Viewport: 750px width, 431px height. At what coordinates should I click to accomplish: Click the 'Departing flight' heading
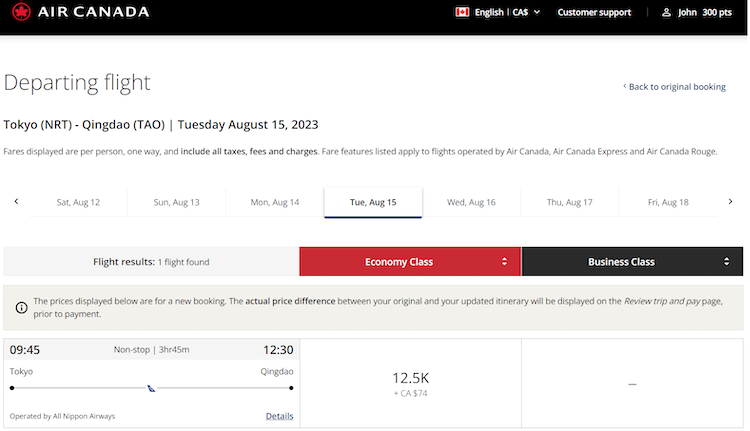click(77, 83)
